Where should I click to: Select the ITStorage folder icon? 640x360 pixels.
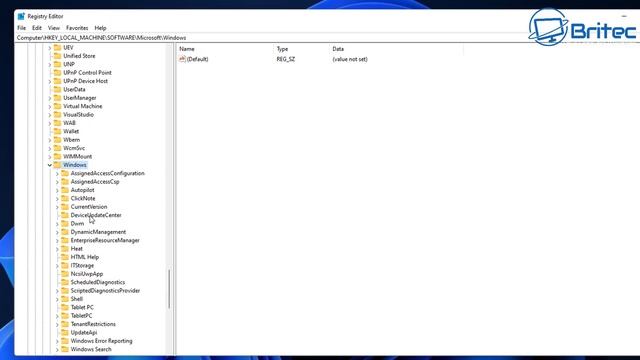click(x=65, y=265)
